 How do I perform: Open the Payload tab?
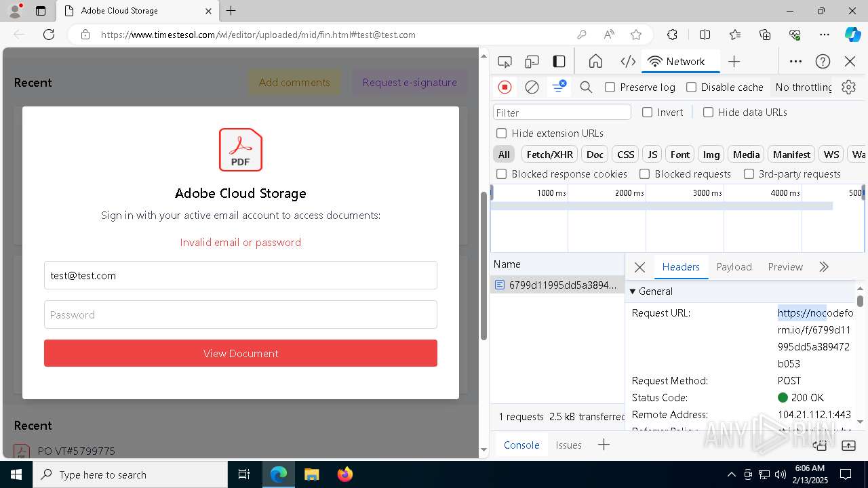[734, 267]
